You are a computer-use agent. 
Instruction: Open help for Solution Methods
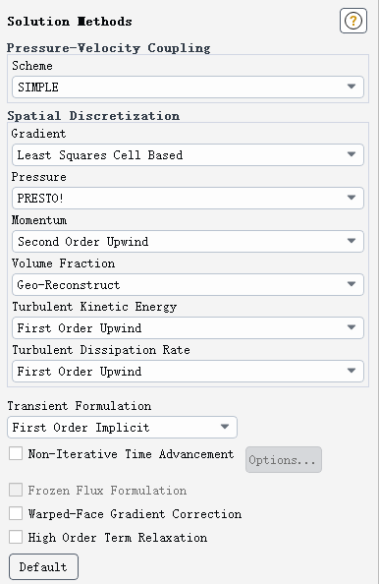[x=353, y=21]
